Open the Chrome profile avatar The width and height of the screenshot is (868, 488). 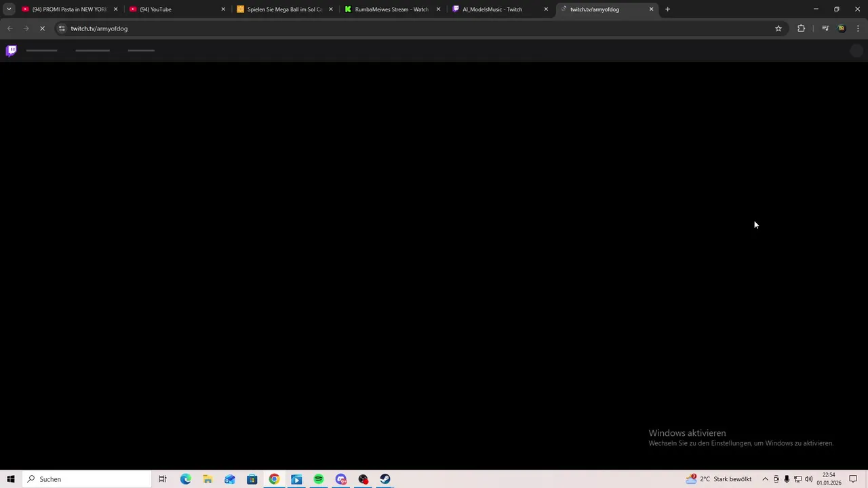[x=842, y=28]
